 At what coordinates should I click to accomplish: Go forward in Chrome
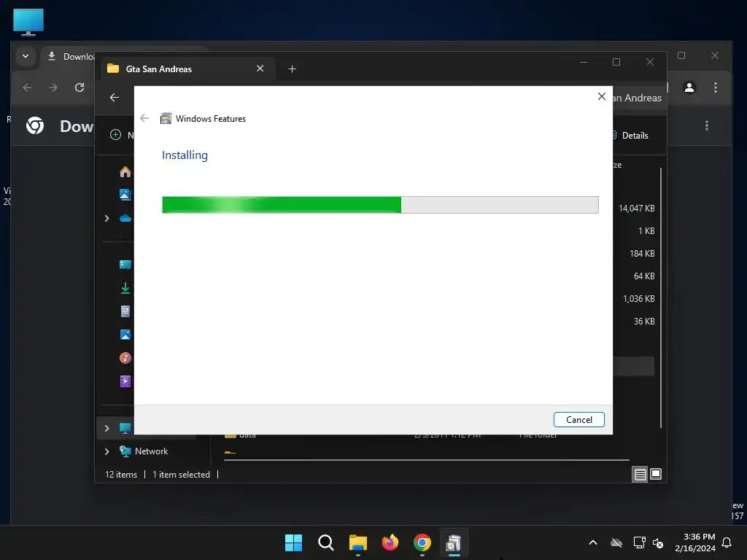tap(53, 87)
